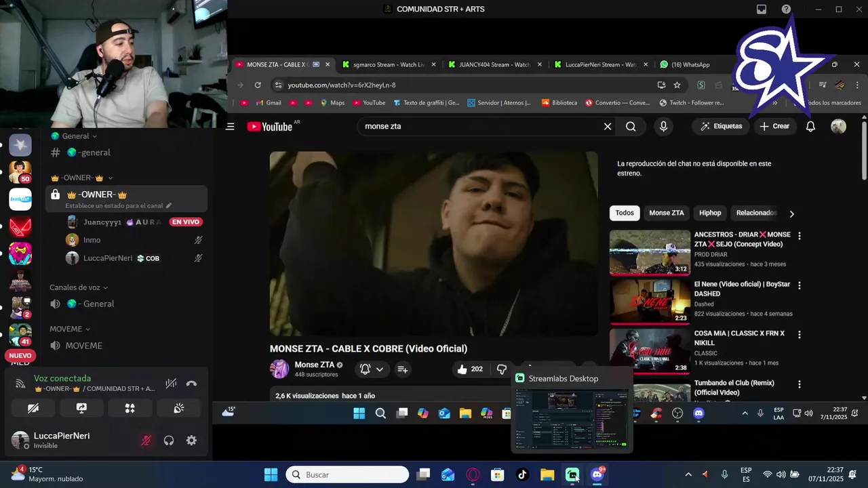
Task: Set channel status via Establece un estado
Action: pos(118,205)
